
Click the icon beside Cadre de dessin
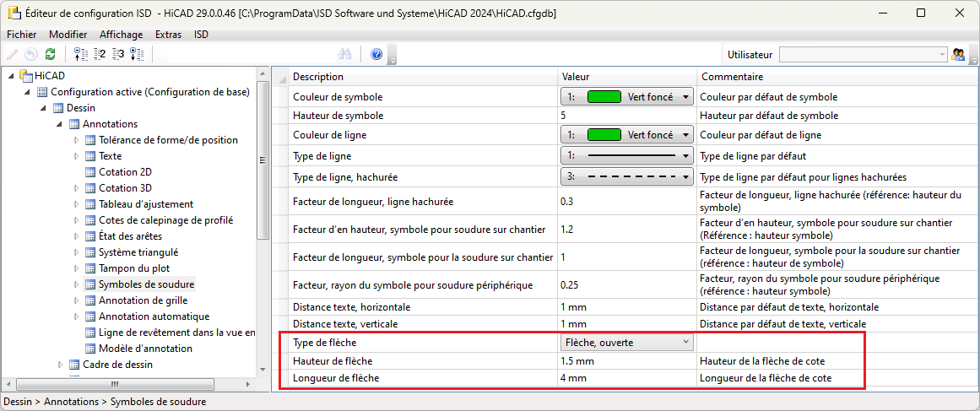(x=74, y=365)
